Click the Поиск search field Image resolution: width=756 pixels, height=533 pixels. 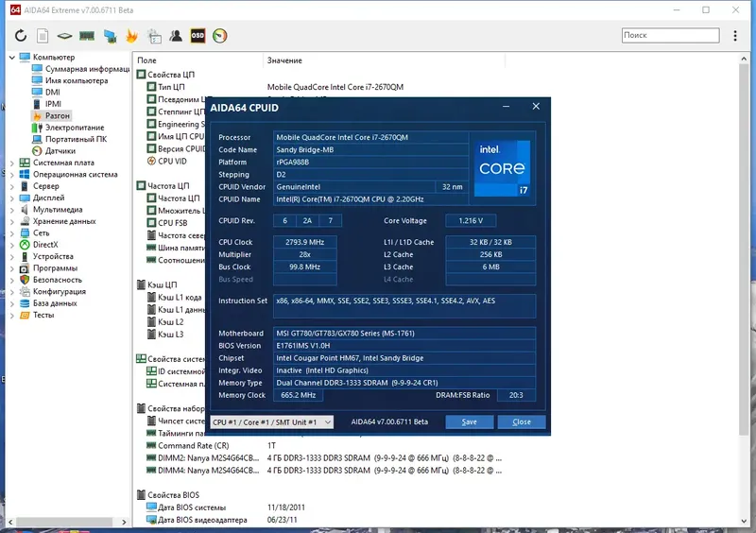pyautogui.click(x=670, y=35)
